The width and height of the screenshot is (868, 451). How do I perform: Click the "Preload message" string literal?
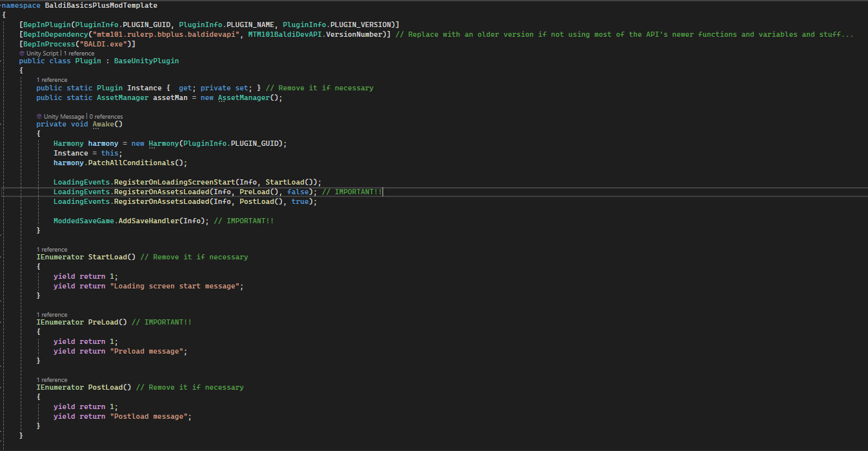tap(150, 351)
